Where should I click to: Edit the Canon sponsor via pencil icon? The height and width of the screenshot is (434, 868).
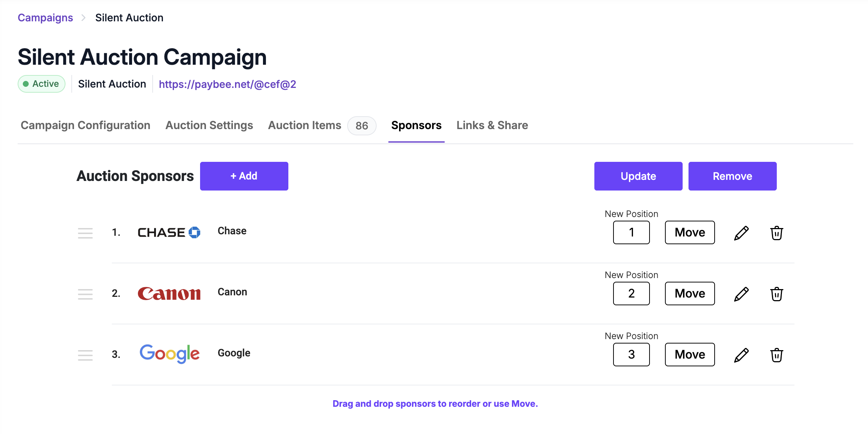(x=741, y=294)
